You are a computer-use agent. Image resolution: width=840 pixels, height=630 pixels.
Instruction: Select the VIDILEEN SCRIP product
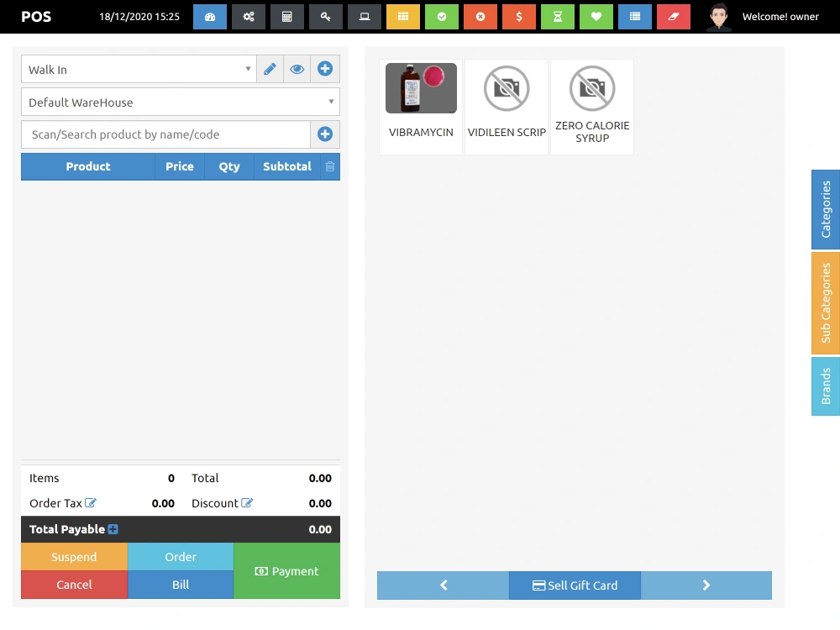point(507,108)
